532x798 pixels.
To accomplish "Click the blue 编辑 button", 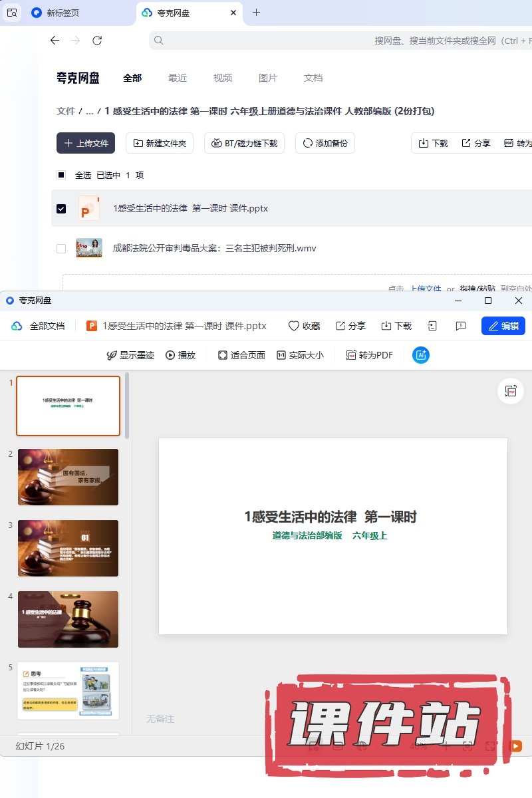I will point(503,326).
